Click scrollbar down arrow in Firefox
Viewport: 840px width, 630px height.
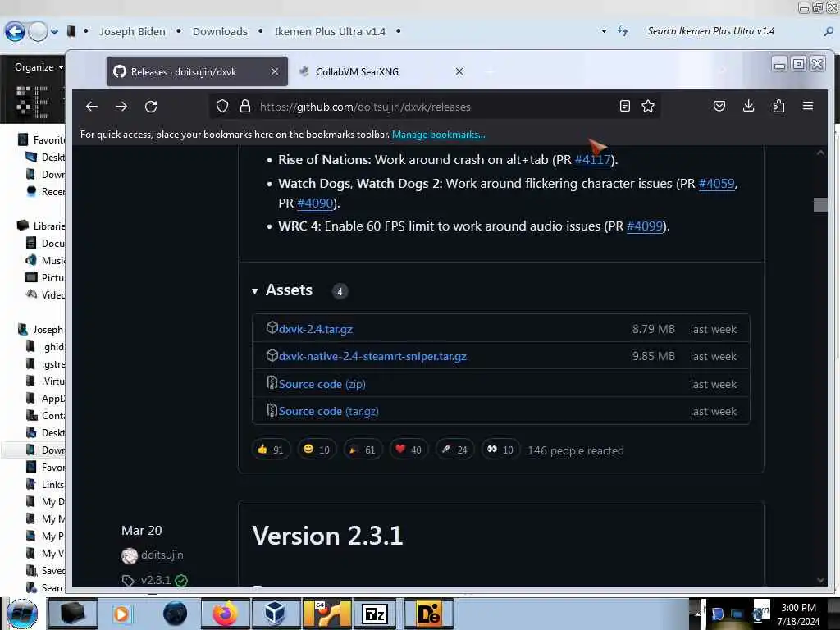coord(820,580)
